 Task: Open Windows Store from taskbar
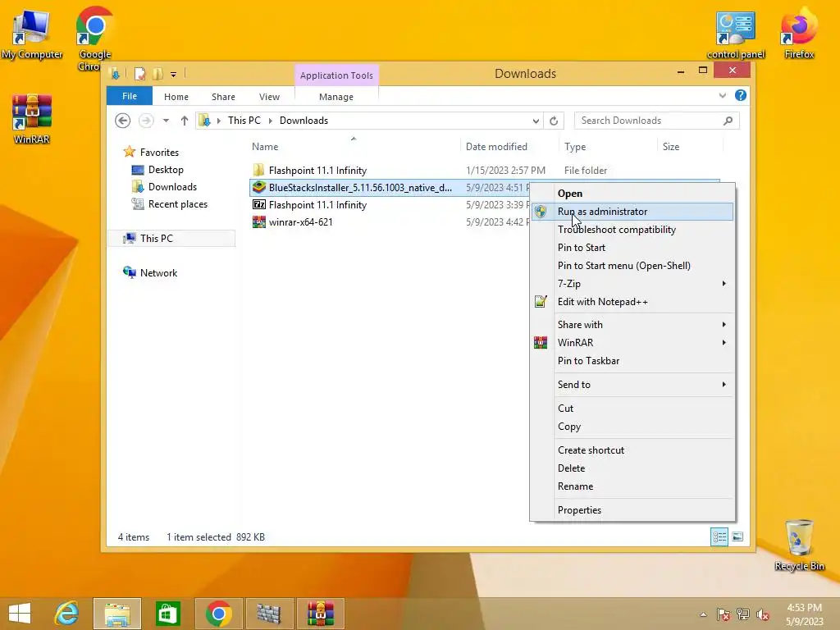point(167,614)
